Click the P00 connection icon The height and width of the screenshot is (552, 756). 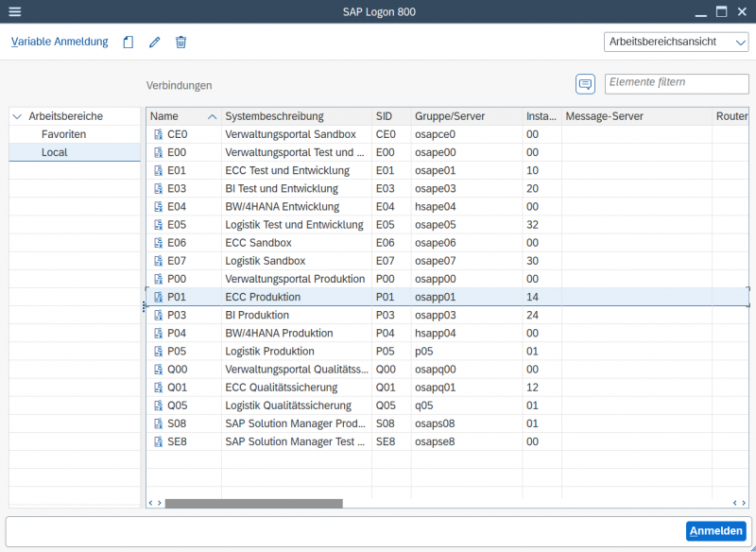158,279
